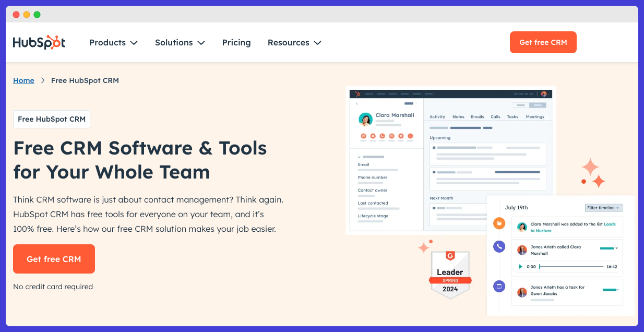The width and height of the screenshot is (644, 332).
Task: Switch to the Meetings tab
Action: pyautogui.click(x=535, y=117)
